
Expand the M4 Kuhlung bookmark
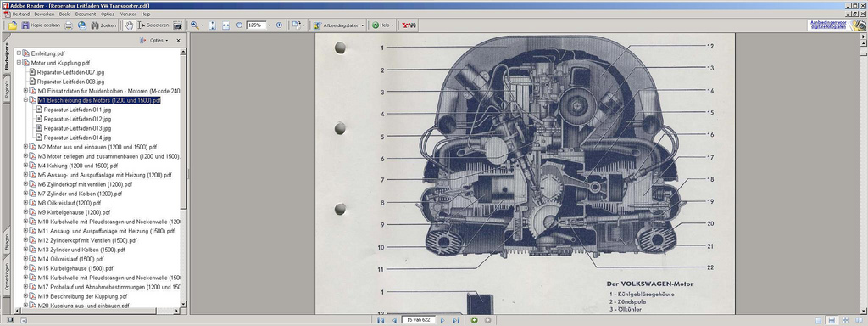(25, 166)
